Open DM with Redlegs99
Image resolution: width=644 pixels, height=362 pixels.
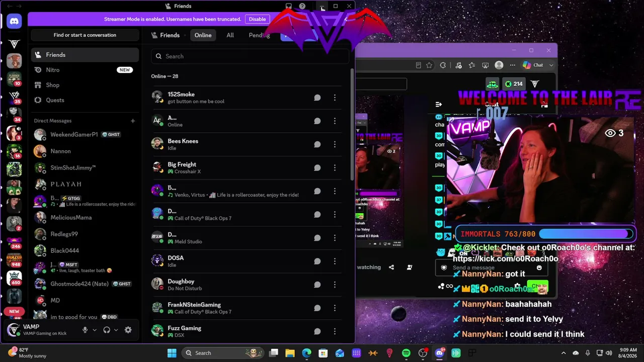pyautogui.click(x=85, y=234)
